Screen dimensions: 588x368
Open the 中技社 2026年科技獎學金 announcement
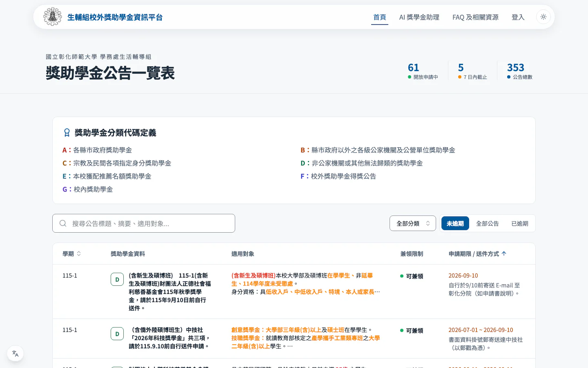click(x=169, y=338)
